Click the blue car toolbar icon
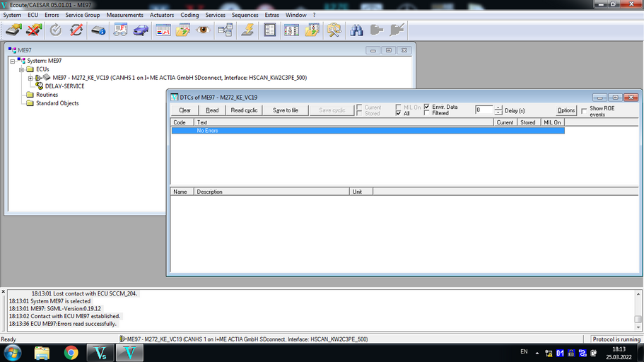The image size is (644, 362). [141, 30]
